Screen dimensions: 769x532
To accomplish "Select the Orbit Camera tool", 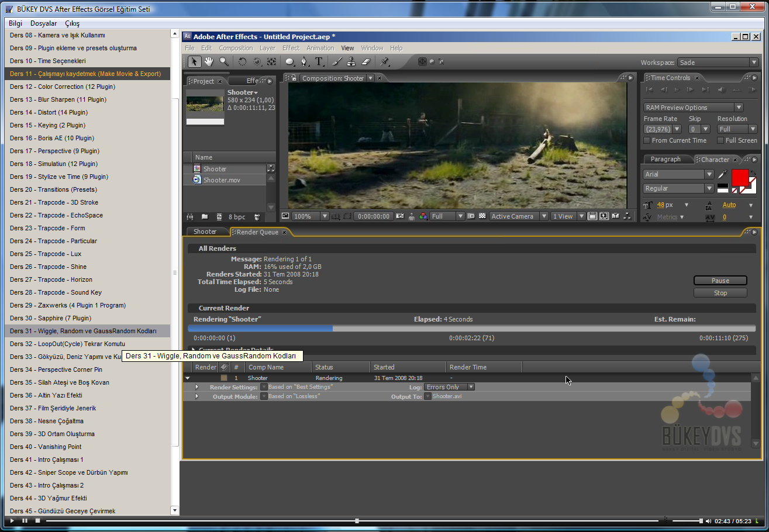I will [x=257, y=61].
